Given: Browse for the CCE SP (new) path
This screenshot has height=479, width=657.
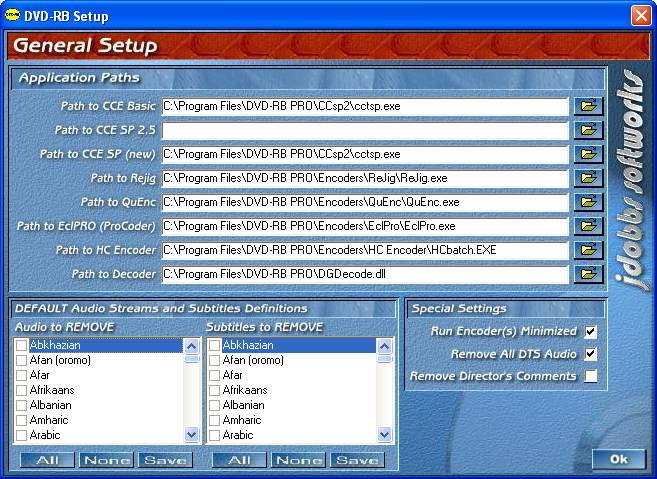Looking at the screenshot, I should [x=588, y=154].
